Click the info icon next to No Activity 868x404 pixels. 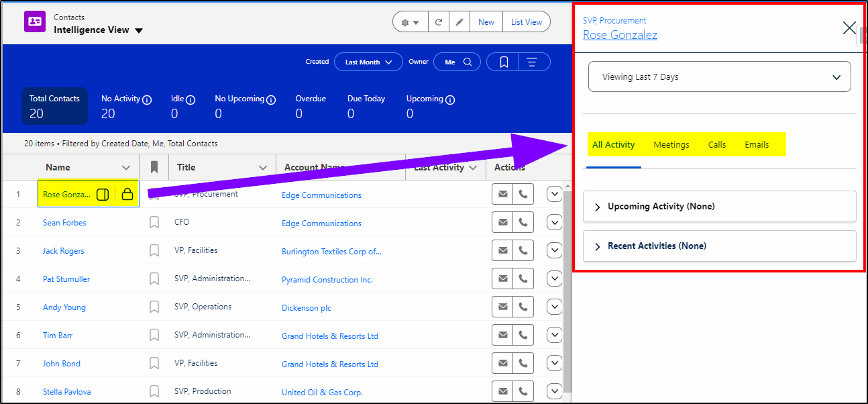coord(147,99)
